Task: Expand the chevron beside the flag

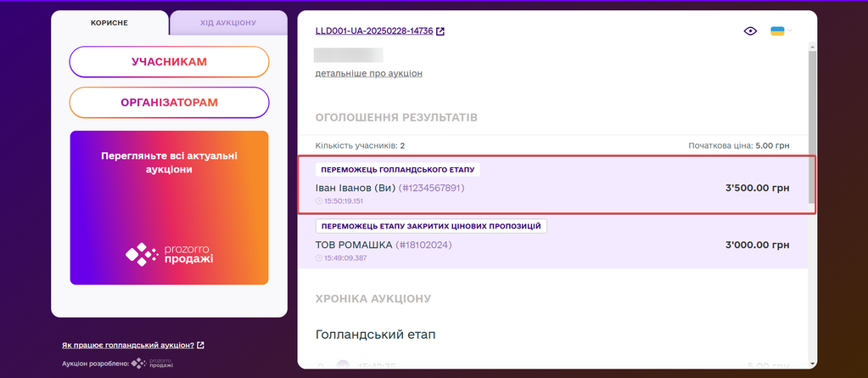Action: [x=790, y=31]
